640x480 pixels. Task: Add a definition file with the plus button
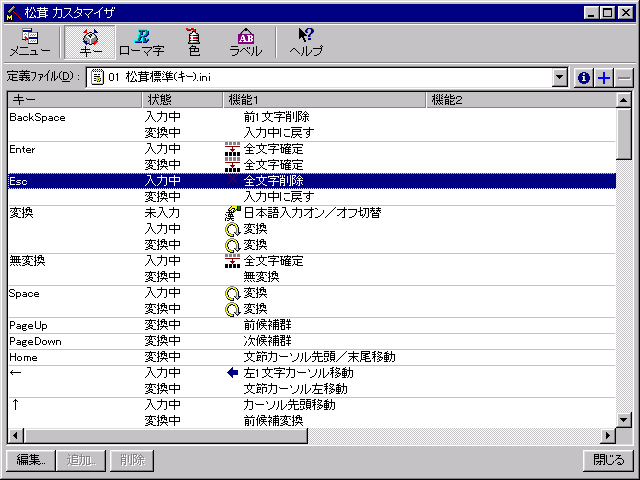(604, 77)
